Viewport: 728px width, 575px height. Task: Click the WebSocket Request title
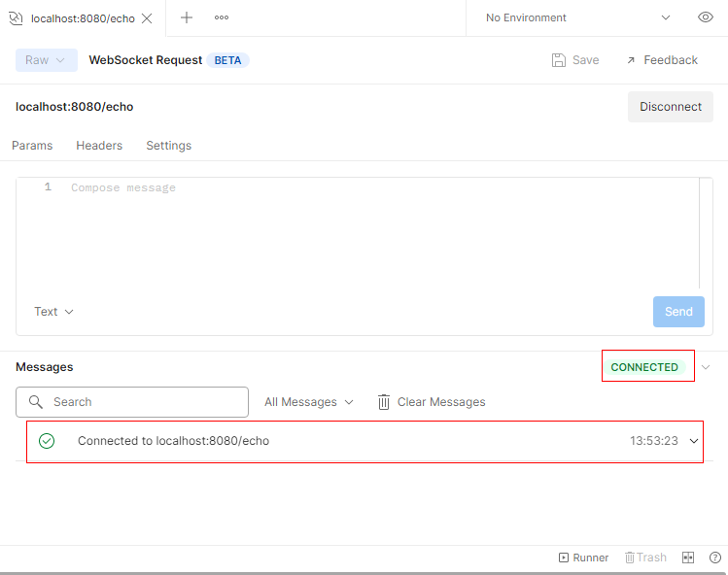(146, 60)
